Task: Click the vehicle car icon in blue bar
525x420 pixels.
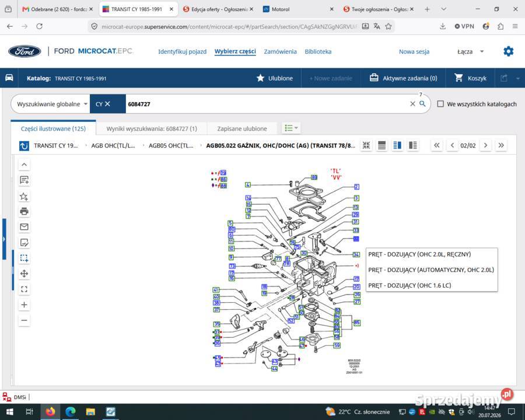Action: point(9,78)
